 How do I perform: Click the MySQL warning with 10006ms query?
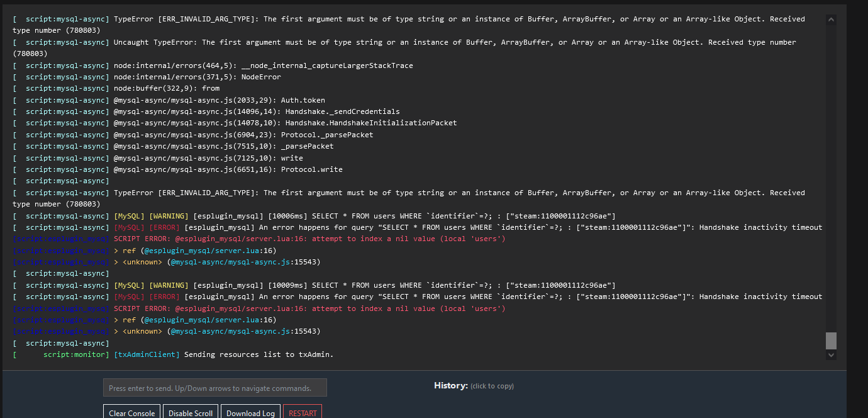pos(364,216)
